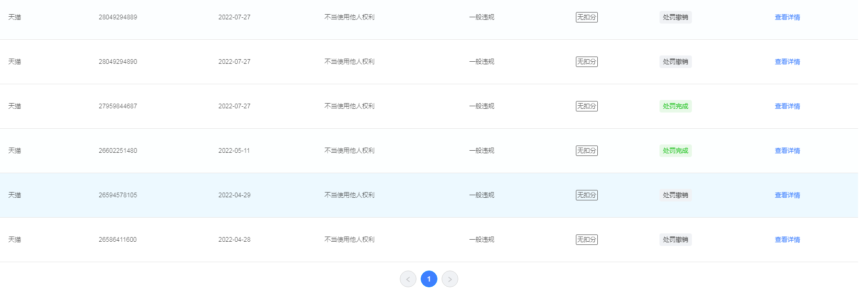This screenshot has height=292, width=868.
Task: View details of record 27959844687
Action: (x=787, y=106)
